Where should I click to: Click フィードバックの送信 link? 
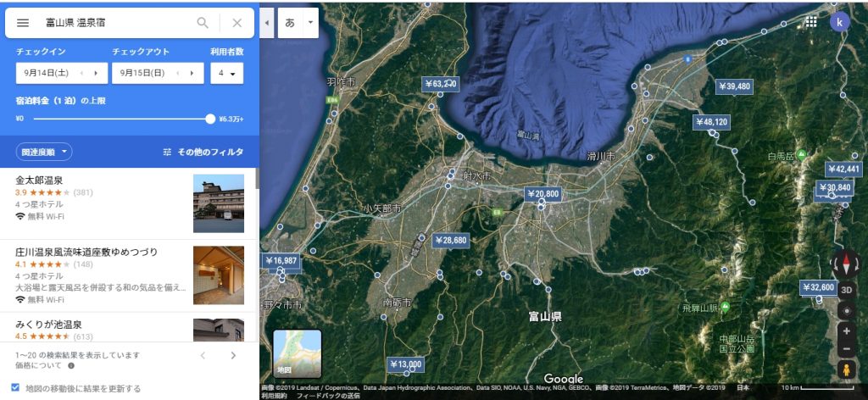click(x=328, y=396)
